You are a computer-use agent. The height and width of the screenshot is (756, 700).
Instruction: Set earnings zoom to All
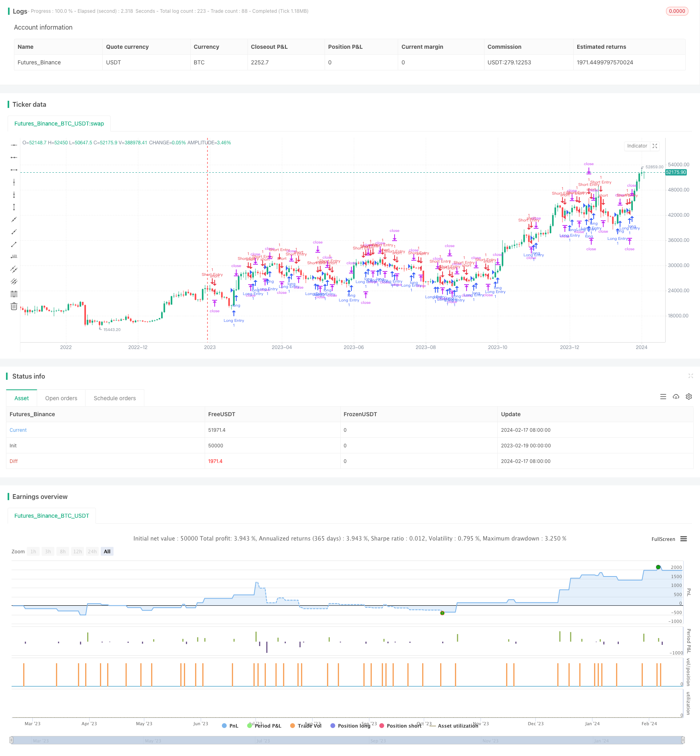click(107, 551)
